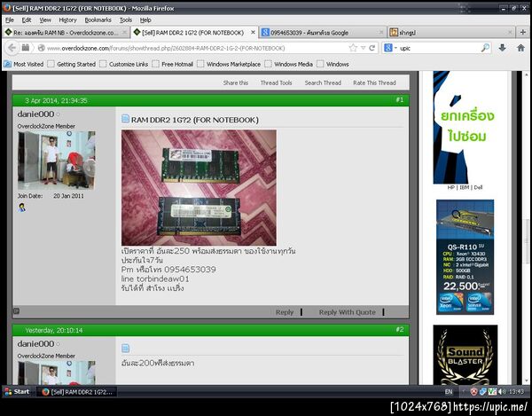Switch to 0954653039 Google search tab
532x416 pixels.
323,32
